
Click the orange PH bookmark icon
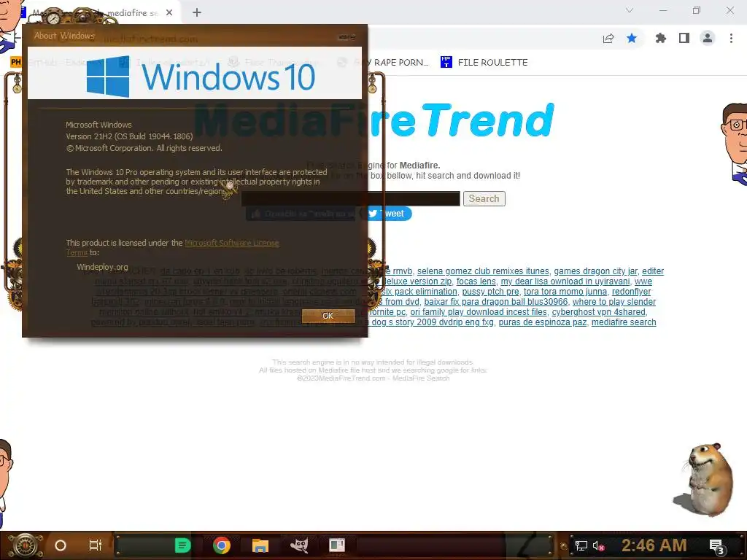coord(15,62)
